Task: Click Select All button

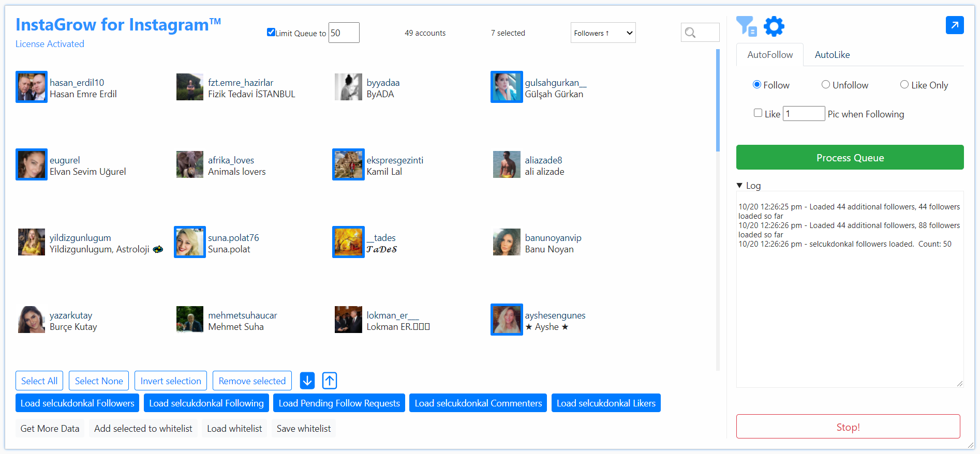Action: (39, 381)
